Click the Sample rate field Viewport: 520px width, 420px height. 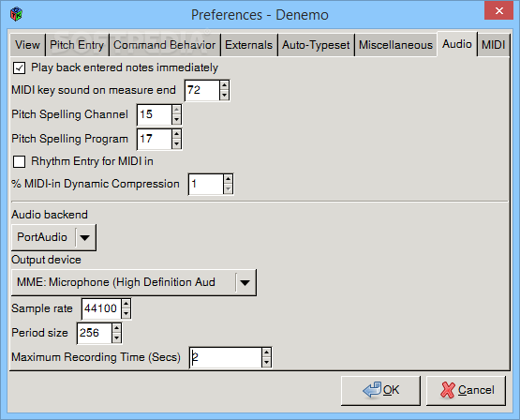click(101, 308)
